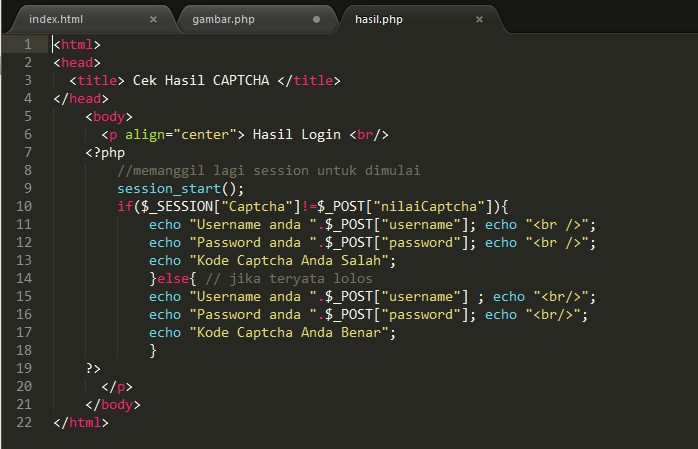Click the 'session_start();' code line
The height and width of the screenshot is (449, 698).
tap(181, 189)
